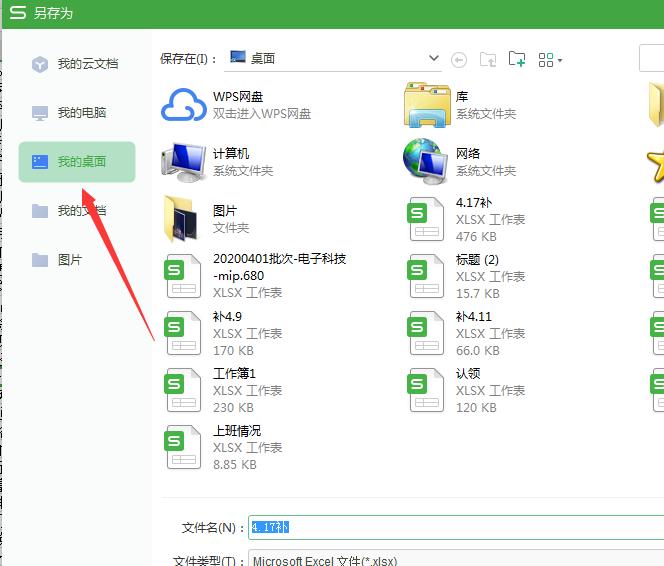Viewport: 664px width, 566px height.
Task: Select file icon for 标题 (2)
Action: [426, 276]
